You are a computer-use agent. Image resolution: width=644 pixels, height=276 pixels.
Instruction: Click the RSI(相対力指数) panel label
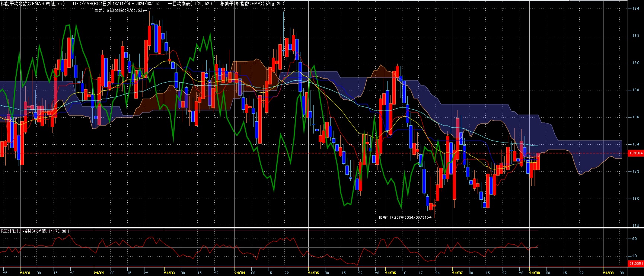(x=35, y=231)
